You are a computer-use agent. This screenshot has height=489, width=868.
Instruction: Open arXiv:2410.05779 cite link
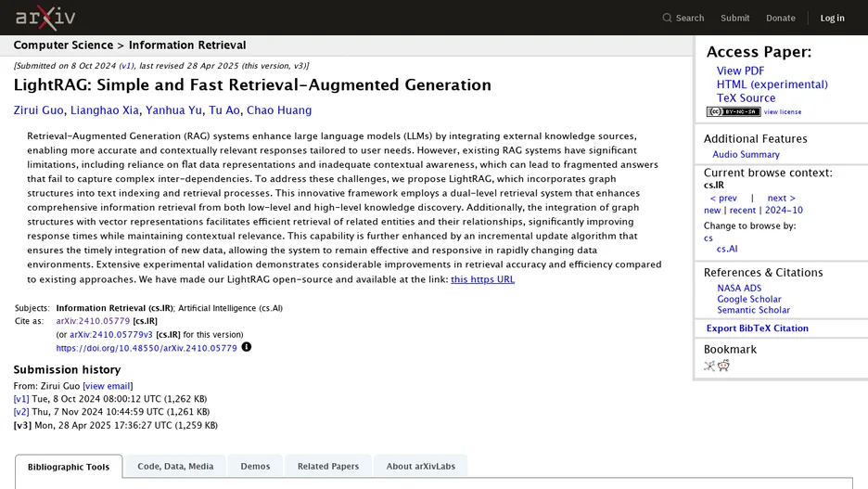pyautogui.click(x=93, y=321)
